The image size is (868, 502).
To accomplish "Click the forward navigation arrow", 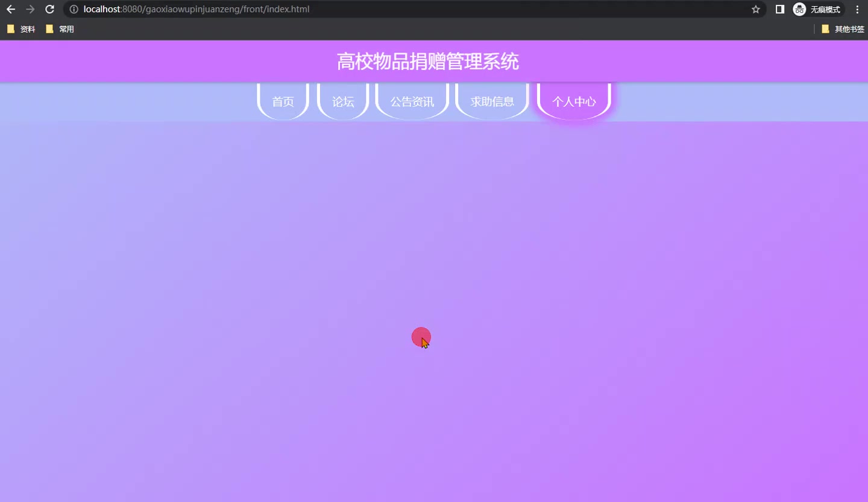I will [30, 9].
